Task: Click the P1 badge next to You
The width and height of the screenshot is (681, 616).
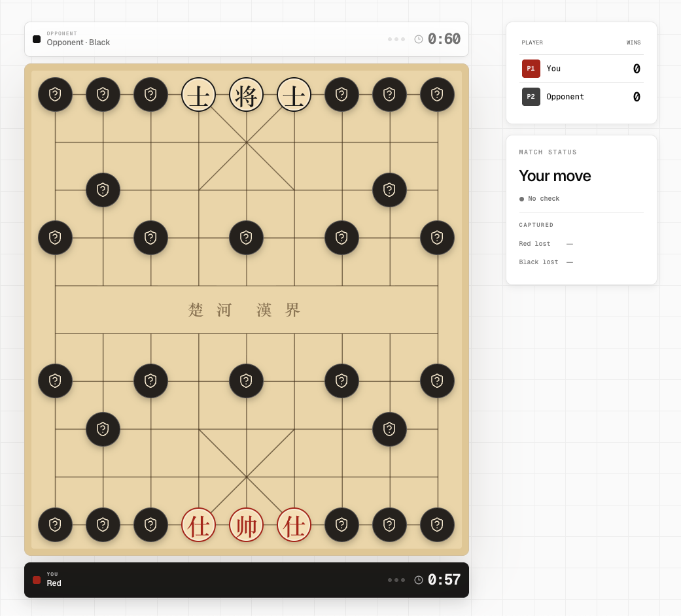Action: (531, 69)
